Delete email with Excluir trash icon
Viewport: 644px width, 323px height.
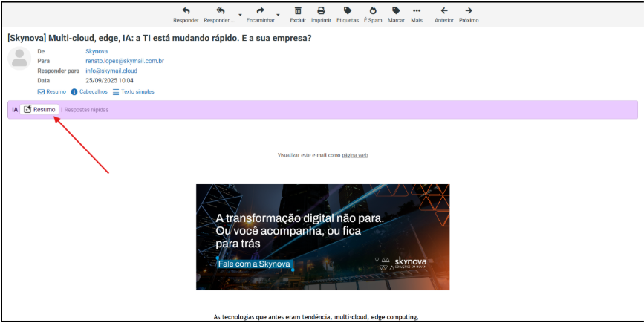tap(298, 11)
